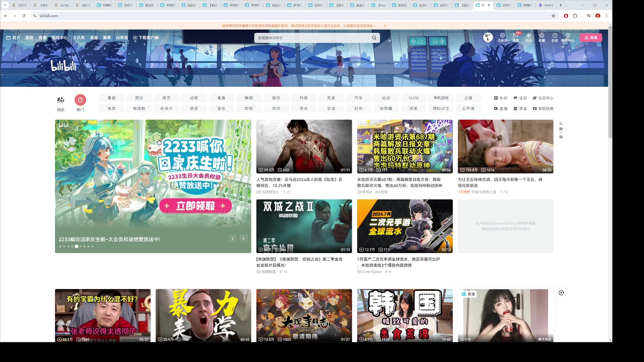Bookmark this page via star icon
Image resolution: width=644 pixels, height=362 pixels.
pos(553,16)
